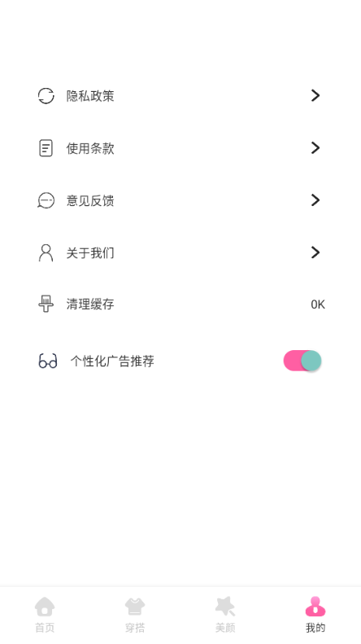Click the document icon beside 使用条款
Screen dimensions: 361x644
pyautogui.click(x=46, y=148)
